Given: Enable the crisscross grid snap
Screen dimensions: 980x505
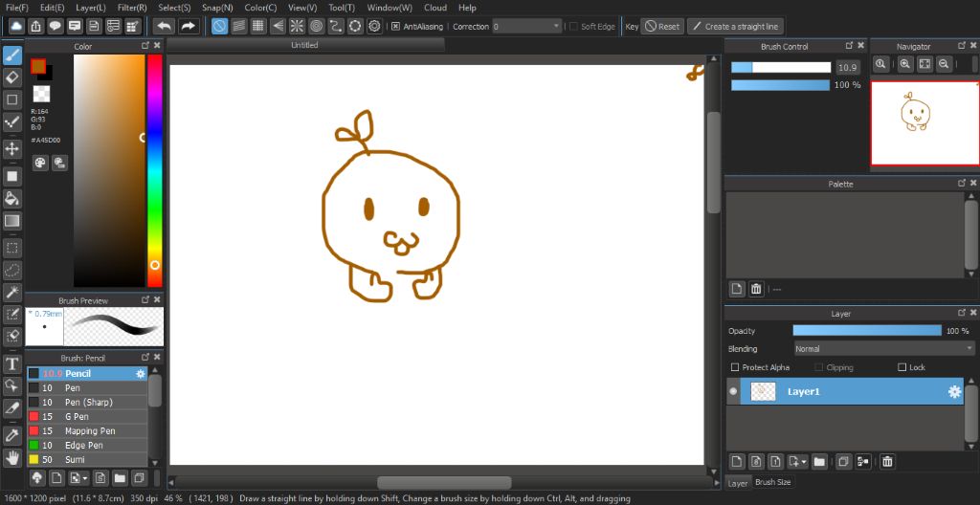Looking at the screenshot, I should pyautogui.click(x=258, y=26).
